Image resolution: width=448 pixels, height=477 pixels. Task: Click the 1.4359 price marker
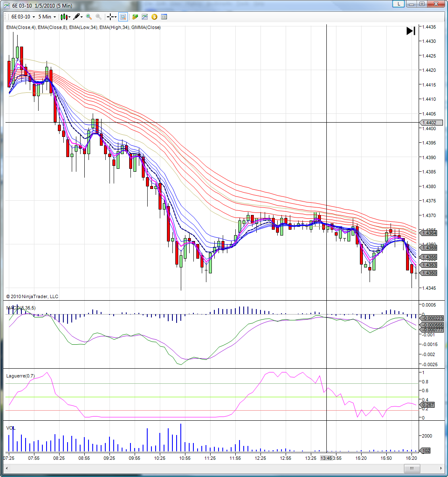click(x=429, y=248)
